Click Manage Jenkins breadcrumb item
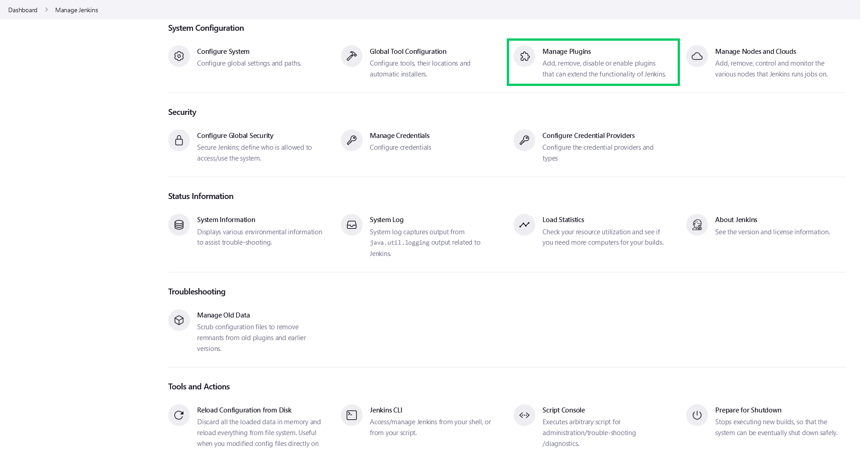868x450 pixels. pos(76,10)
